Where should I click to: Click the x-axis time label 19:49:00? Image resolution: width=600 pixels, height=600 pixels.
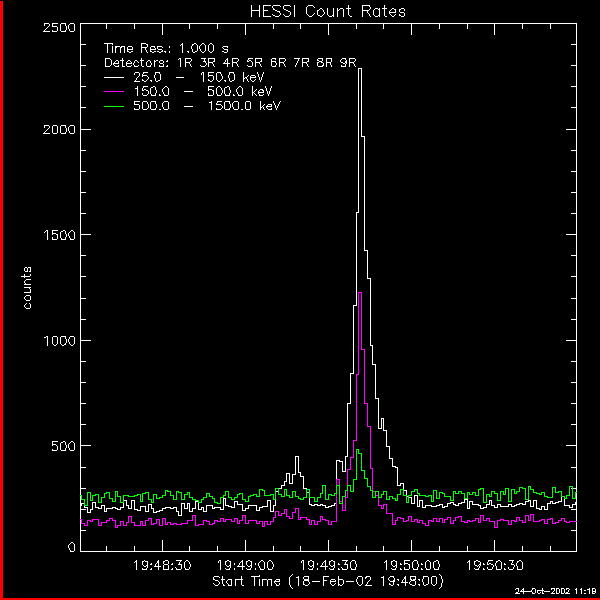click(x=245, y=566)
